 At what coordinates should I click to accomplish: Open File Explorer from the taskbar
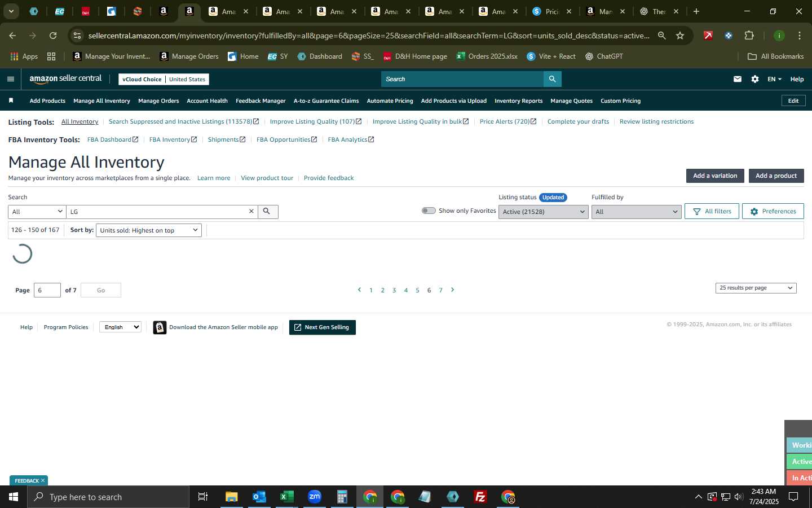point(231,497)
